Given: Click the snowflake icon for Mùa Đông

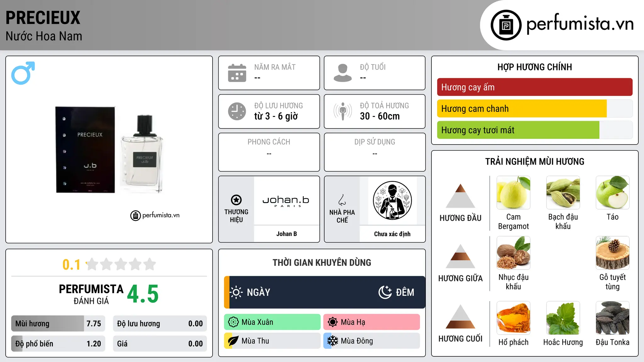Looking at the screenshot, I should coord(332,341).
